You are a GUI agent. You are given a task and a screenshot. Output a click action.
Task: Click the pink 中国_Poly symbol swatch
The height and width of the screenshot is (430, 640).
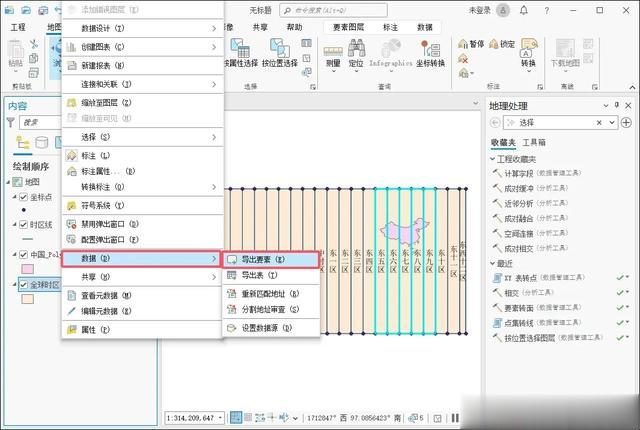[27, 269]
